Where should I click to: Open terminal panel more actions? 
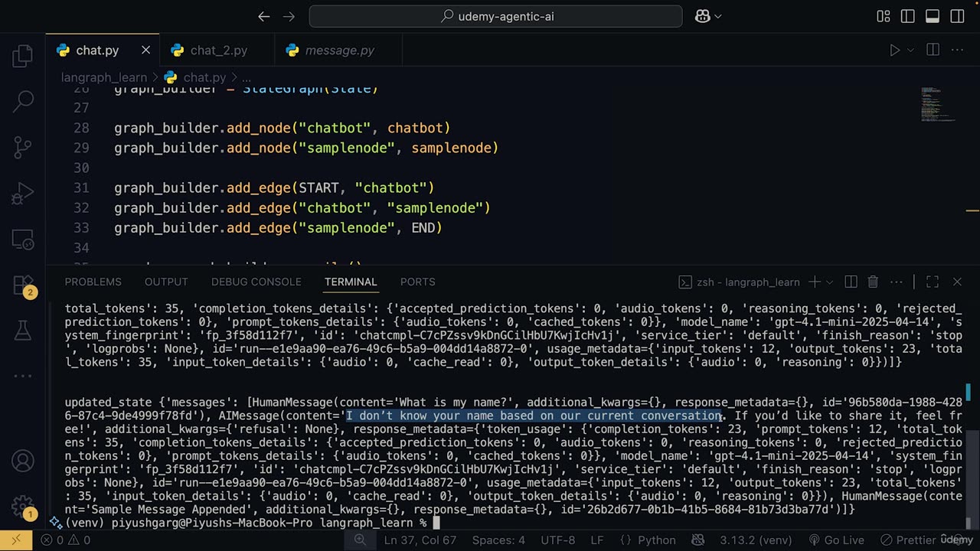[897, 282]
